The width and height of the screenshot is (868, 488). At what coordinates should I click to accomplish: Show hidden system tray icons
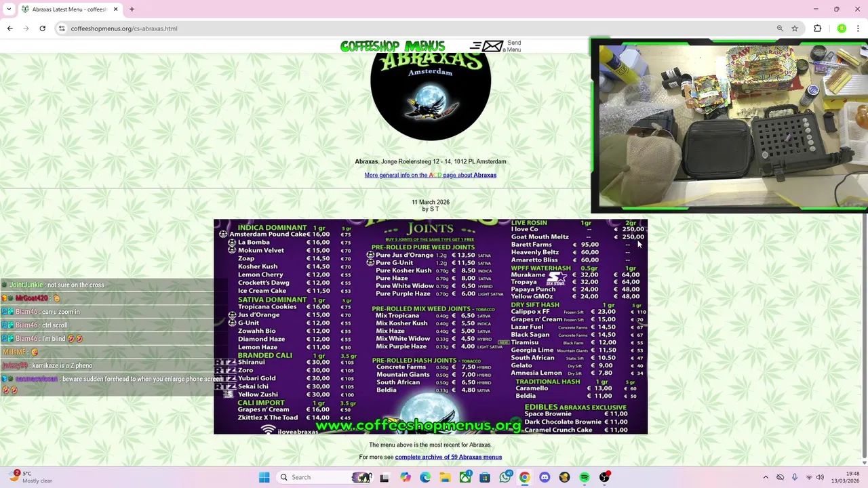pyautogui.click(x=766, y=477)
